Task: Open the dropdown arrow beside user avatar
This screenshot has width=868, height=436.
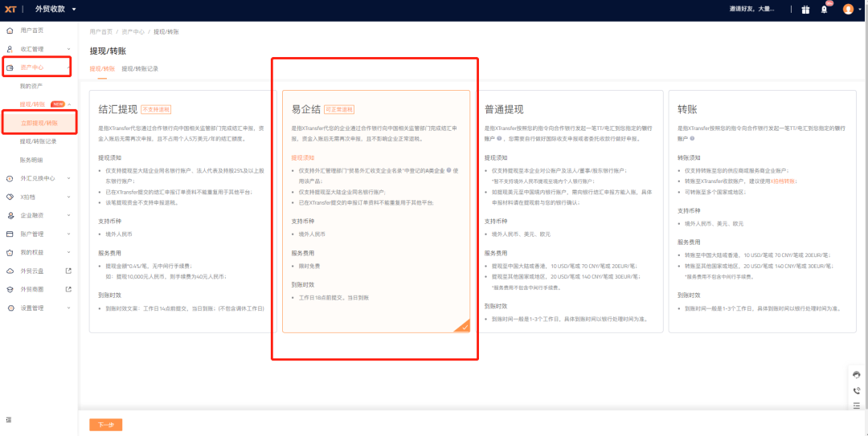Action: [x=860, y=10]
